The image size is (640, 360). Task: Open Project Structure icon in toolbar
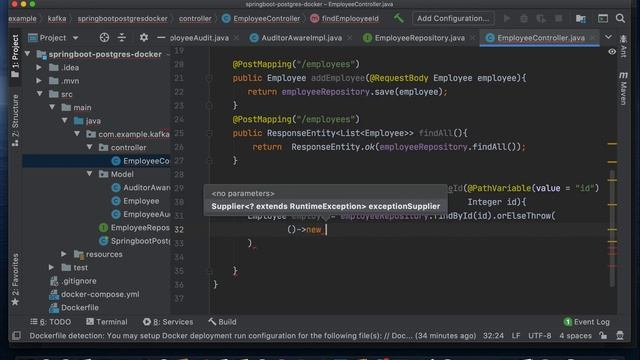pos(580,18)
